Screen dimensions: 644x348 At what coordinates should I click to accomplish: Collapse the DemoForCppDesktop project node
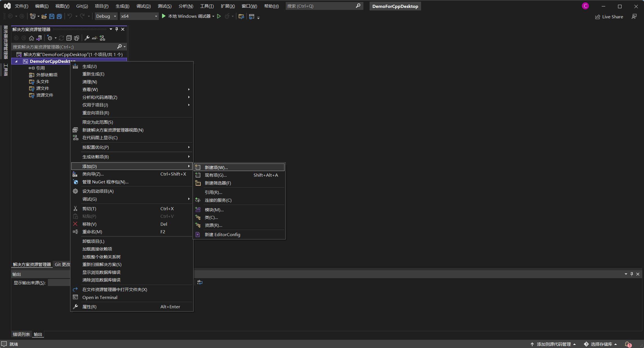pos(16,61)
